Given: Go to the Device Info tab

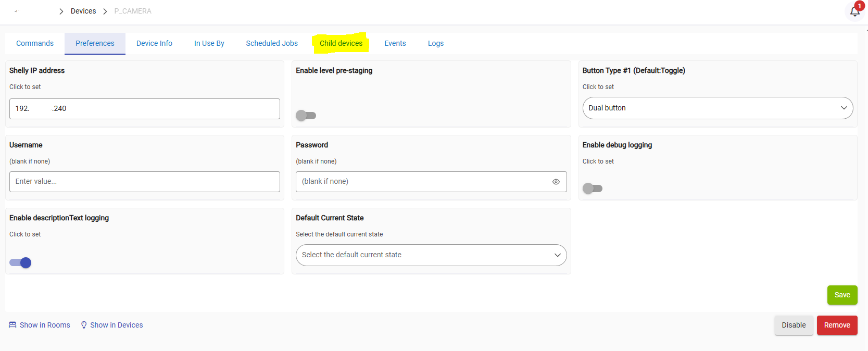Looking at the screenshot, I should coord(154,43).
